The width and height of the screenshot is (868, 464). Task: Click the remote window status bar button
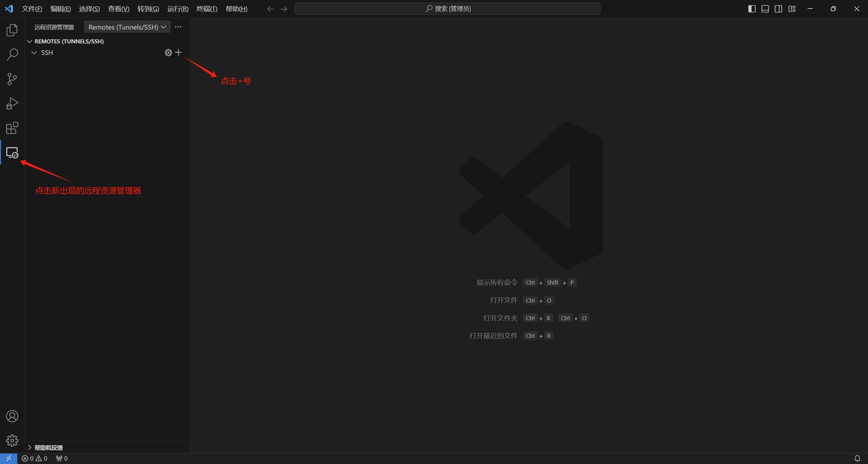click(8, 458)
